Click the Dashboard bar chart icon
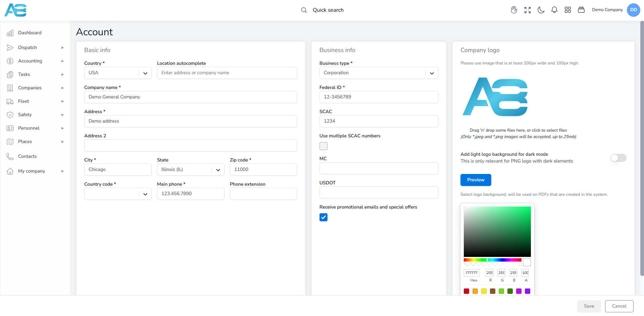Viewport: 644px width, 316px height. [10, 33]
